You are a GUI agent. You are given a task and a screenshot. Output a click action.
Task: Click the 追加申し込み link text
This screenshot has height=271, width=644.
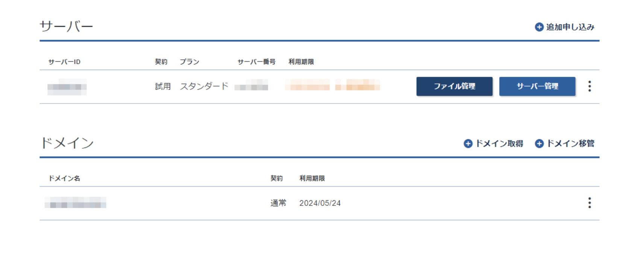pyautogui.click(x=570, y=27)
